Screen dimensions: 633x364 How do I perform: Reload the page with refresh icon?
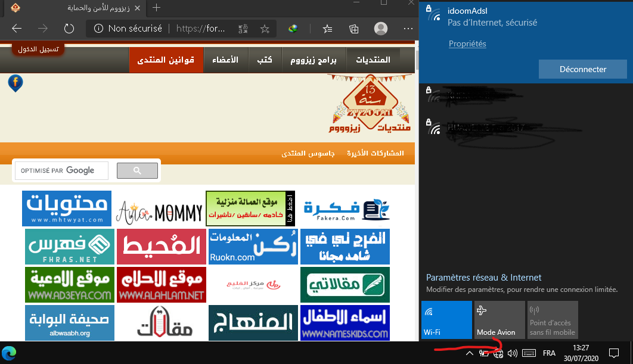coord(69,29)
